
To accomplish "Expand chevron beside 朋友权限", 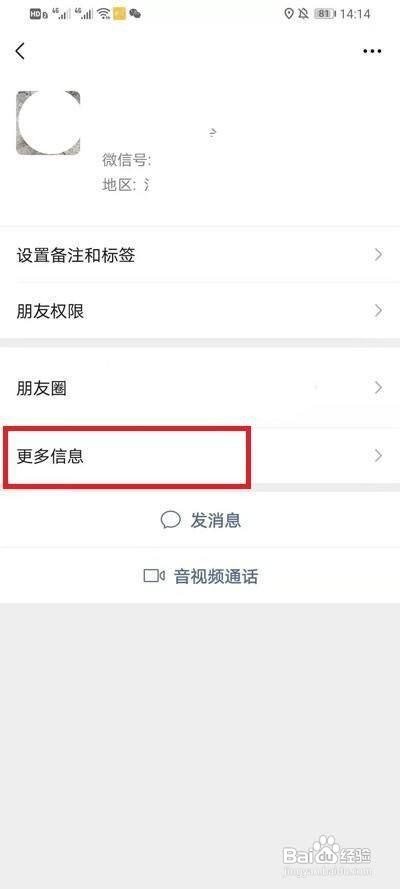I will pos(378,311).
